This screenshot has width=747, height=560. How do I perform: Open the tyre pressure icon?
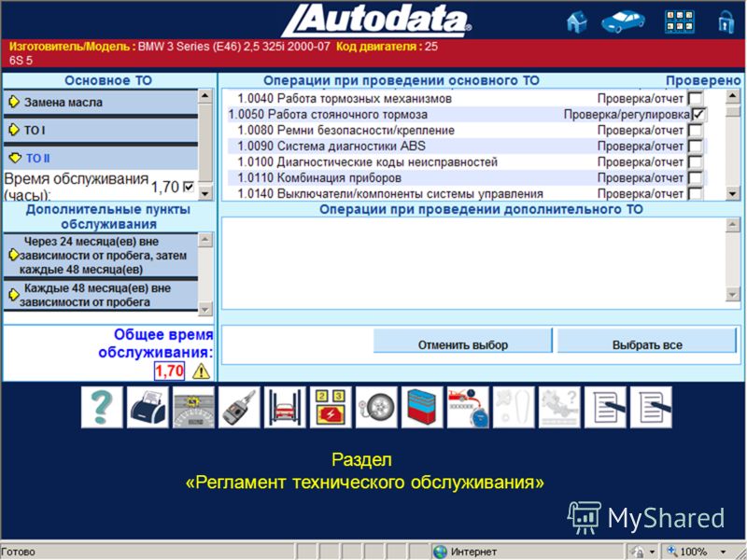pos(376,408)
